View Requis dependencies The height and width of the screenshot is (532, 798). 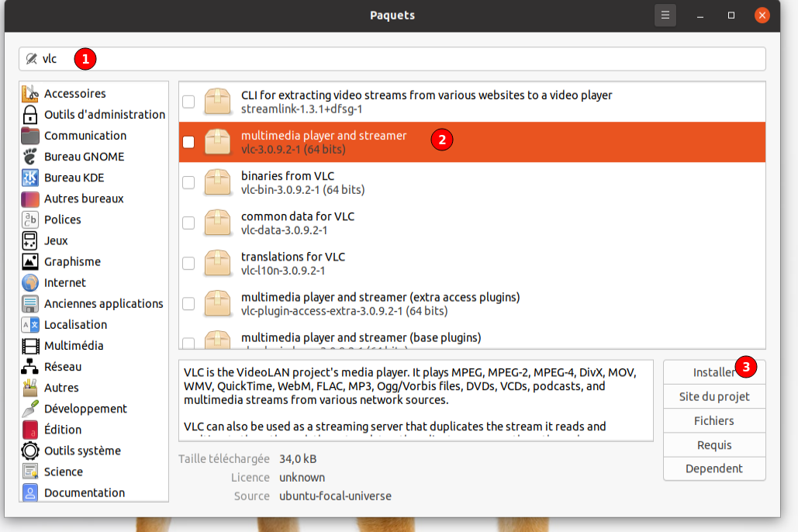[714, 445]
